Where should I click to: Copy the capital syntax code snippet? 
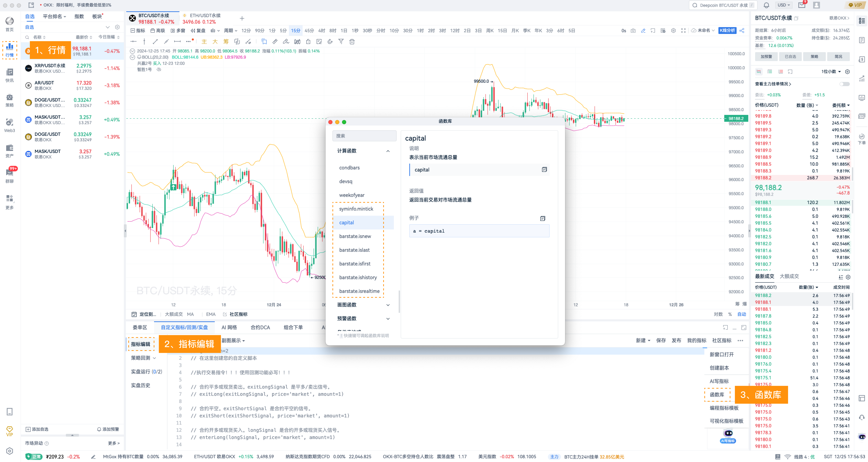click(x=544, y=169)
